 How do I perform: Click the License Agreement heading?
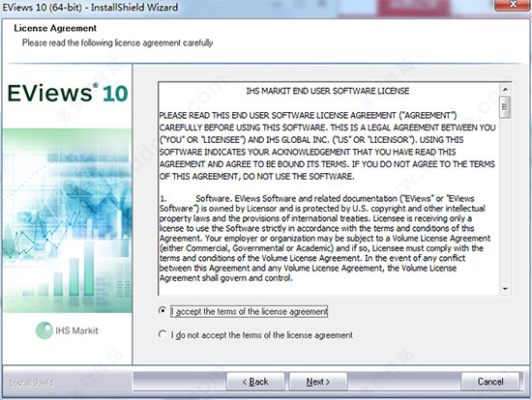click(55, 28)
